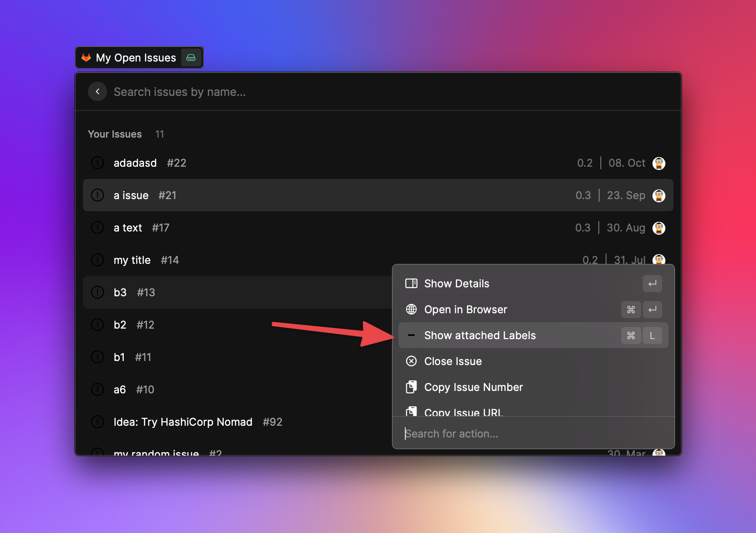Click the sidebar icon next to Show Details
Screen dimensions: 756x533
pyautogui.click(x=411, y=283)
